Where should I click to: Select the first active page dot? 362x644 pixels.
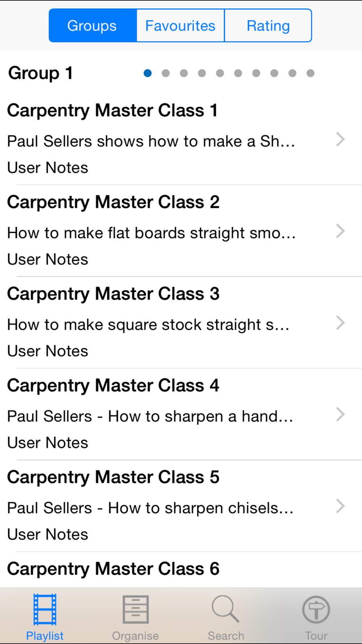point(148,73)
